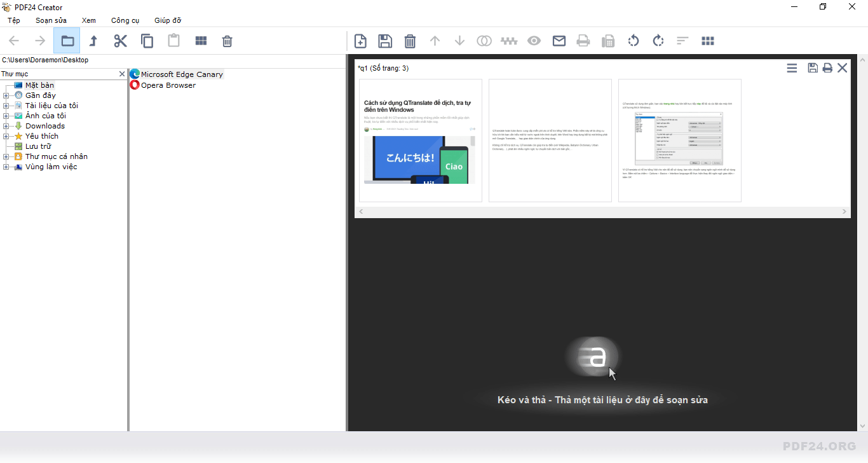Create a new document with the page-plus icon
This screenshot has height=463, width=868.
click(x=360, y=41)
